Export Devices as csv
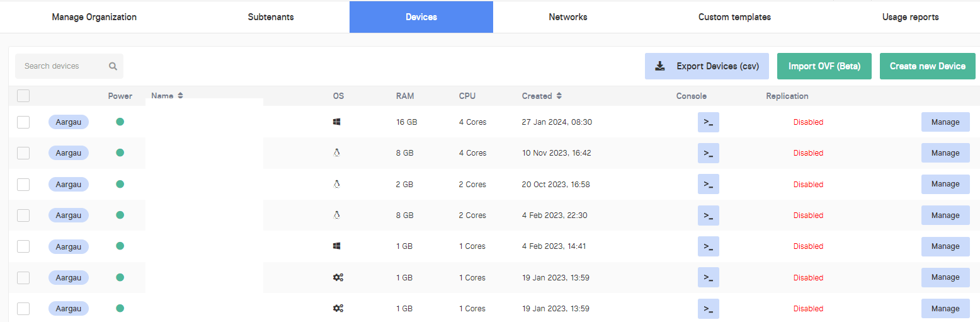 (707, 66)
